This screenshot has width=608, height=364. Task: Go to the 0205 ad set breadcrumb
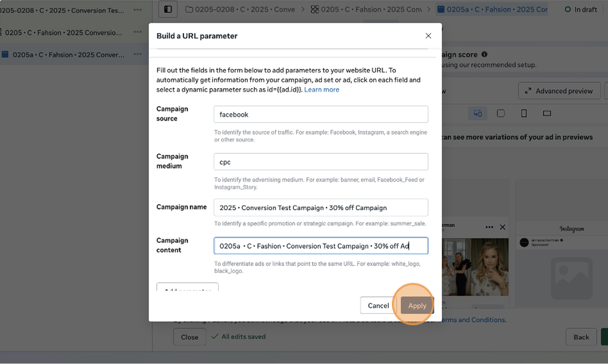[366, 9]
